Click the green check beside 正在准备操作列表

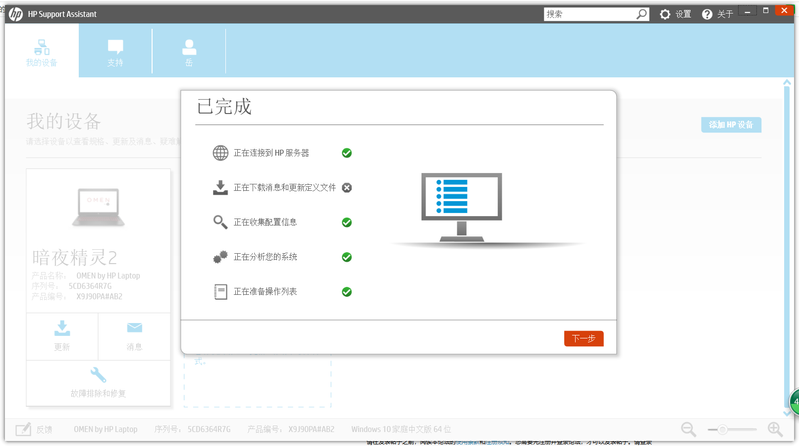tap(347, 292)
